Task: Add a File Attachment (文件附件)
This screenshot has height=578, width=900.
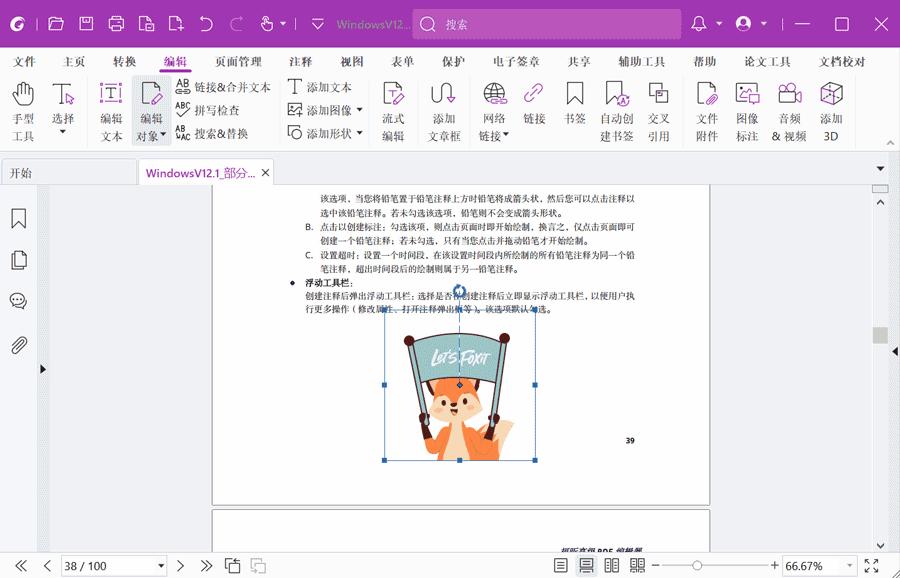Action: (x=707, y=111)
